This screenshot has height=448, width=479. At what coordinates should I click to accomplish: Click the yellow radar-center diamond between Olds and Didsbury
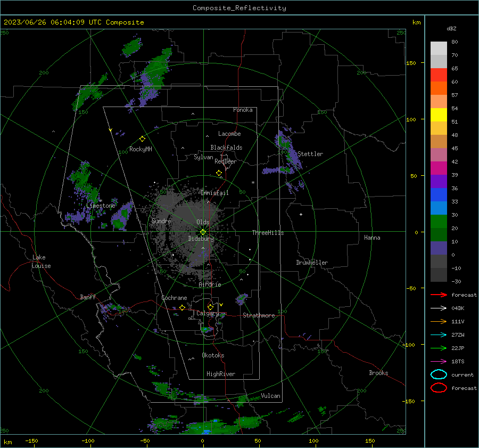pyautogui.click(x=203, y=232)
